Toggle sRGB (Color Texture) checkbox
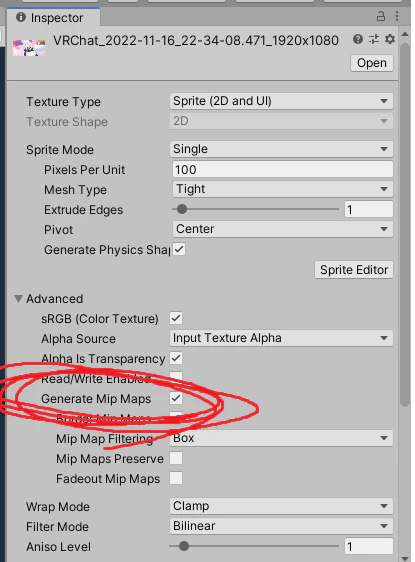Image resolution: width=415 pixels, height=562 pixels. point(176,318)
